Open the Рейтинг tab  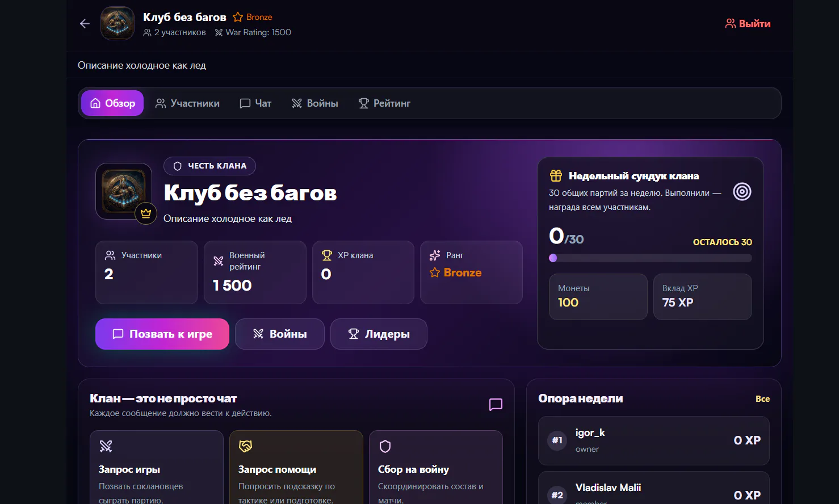point(384,103)
